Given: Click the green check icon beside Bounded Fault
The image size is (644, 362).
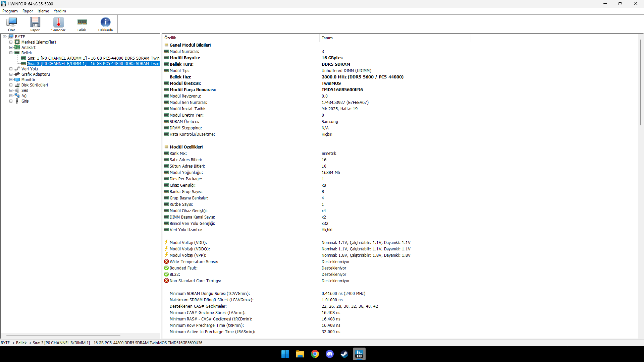Looking at the screenshot, I should click(166, 268).
